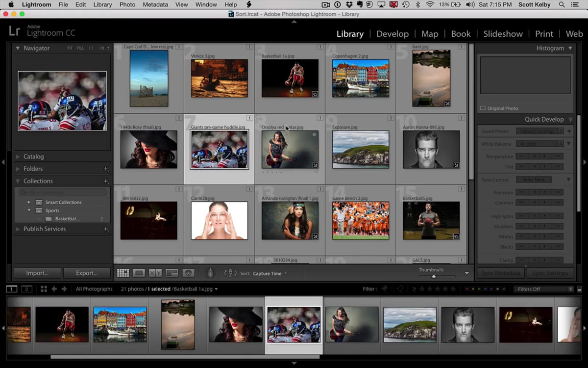Screen dimensions: 588x368
Task: Expand the Smart Collections set
Action: pyautogui.click(x=29, y=202)
